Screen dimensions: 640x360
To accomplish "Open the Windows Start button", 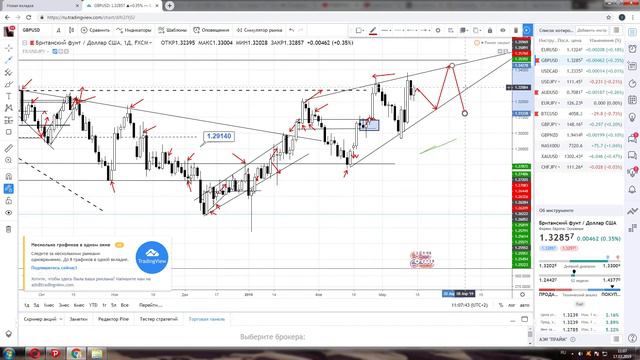I will 9,353.
